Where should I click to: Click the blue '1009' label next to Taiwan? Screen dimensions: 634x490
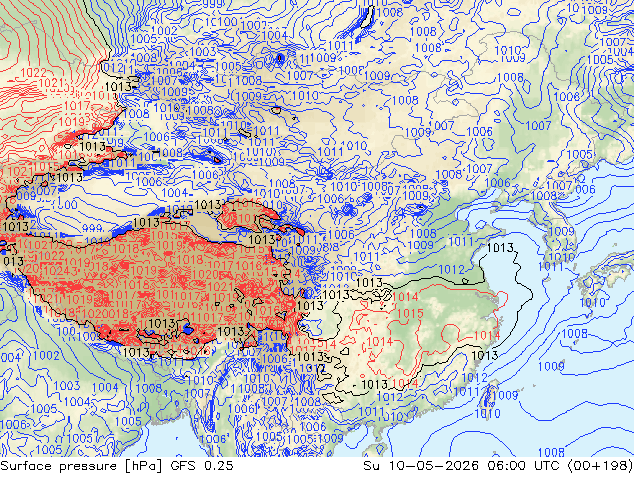click(505, 395)
